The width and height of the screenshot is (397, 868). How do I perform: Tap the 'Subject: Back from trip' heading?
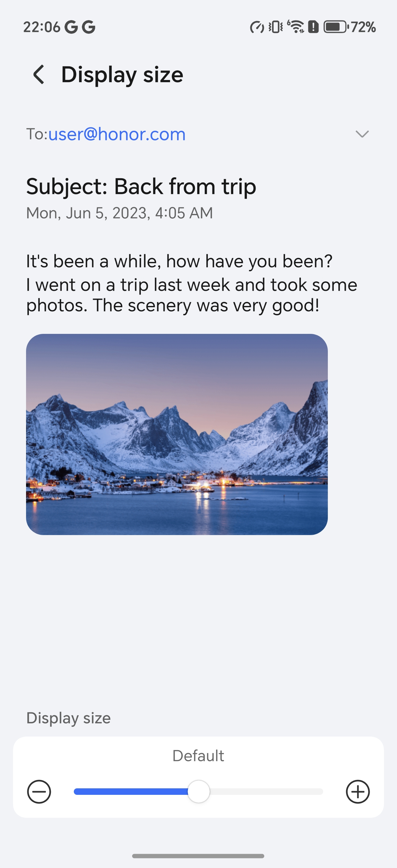coord(141,186)
